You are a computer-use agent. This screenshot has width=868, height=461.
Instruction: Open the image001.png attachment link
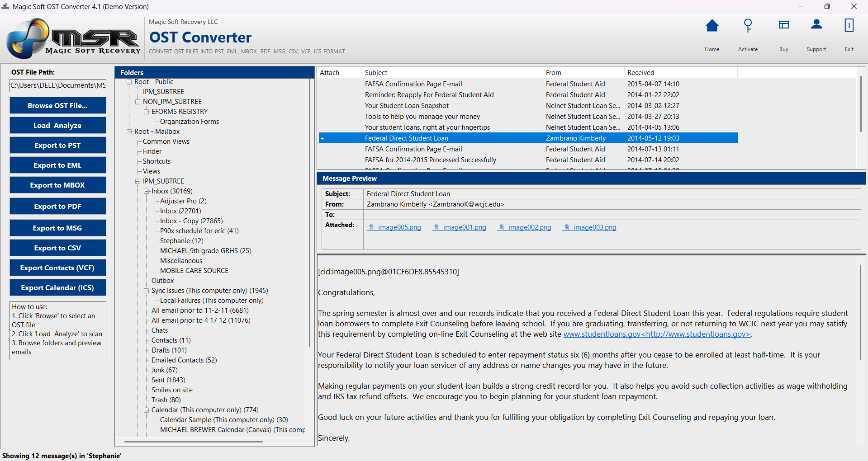[465, 227]
